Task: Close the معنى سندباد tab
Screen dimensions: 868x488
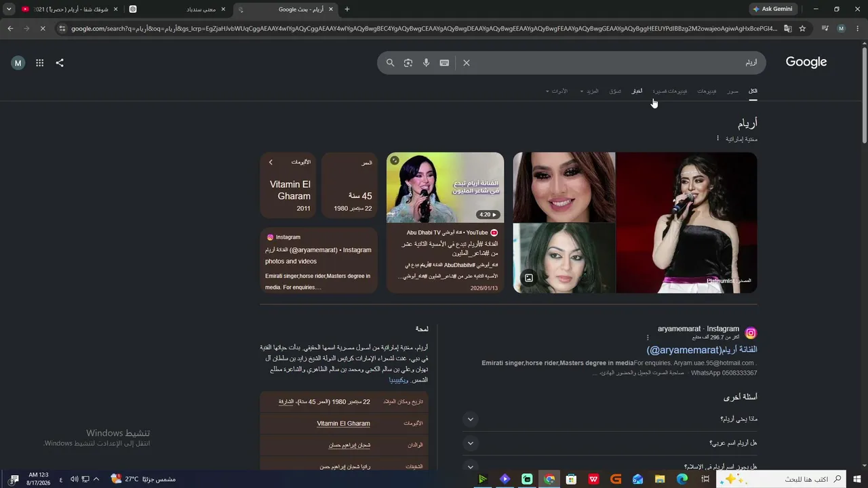Action: coord(223,9)
